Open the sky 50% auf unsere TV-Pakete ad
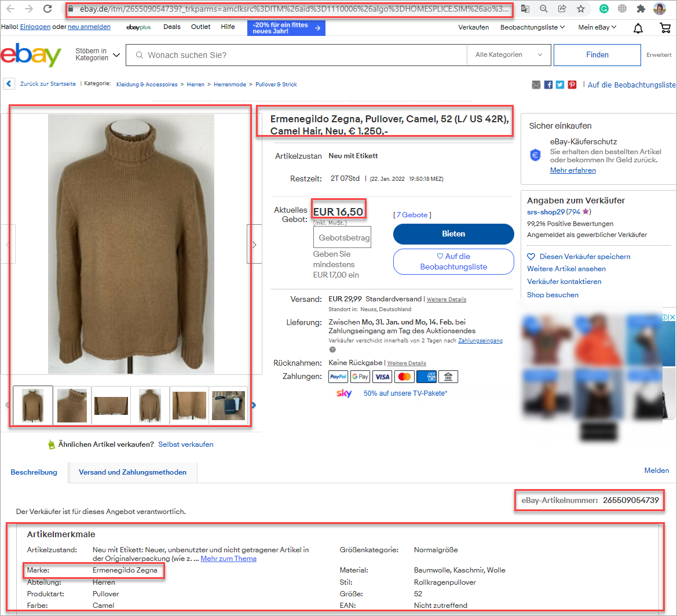The width and height of the screenshot is (677, 616). coord(391,393)
